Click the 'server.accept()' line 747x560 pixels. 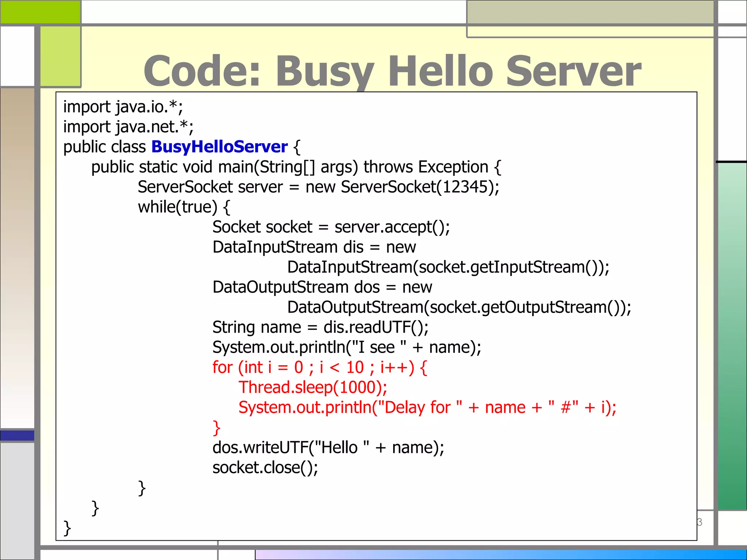(331, 227)
